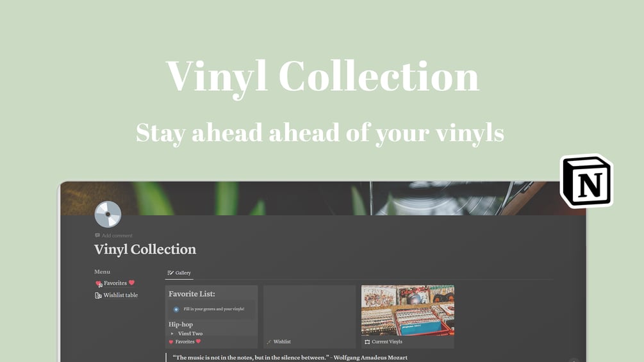Click the blue circle icon in the callout

176,309
